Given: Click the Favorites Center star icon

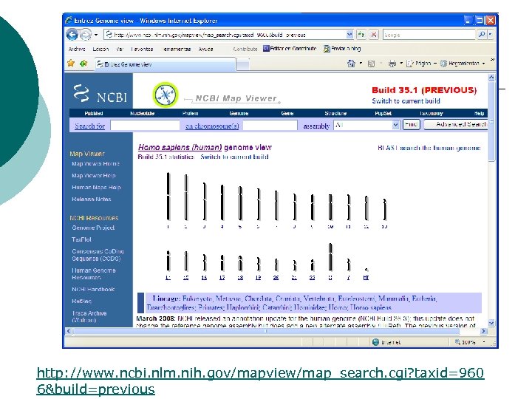Looking at the screenshot, I should click(x=71, y=63).
